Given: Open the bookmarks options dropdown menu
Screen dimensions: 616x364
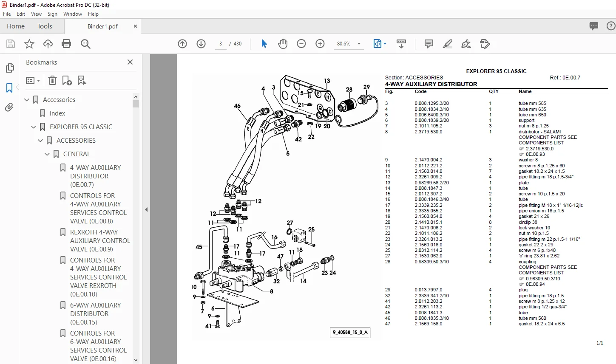Looking at the screenshot, I should click(33, 80).
